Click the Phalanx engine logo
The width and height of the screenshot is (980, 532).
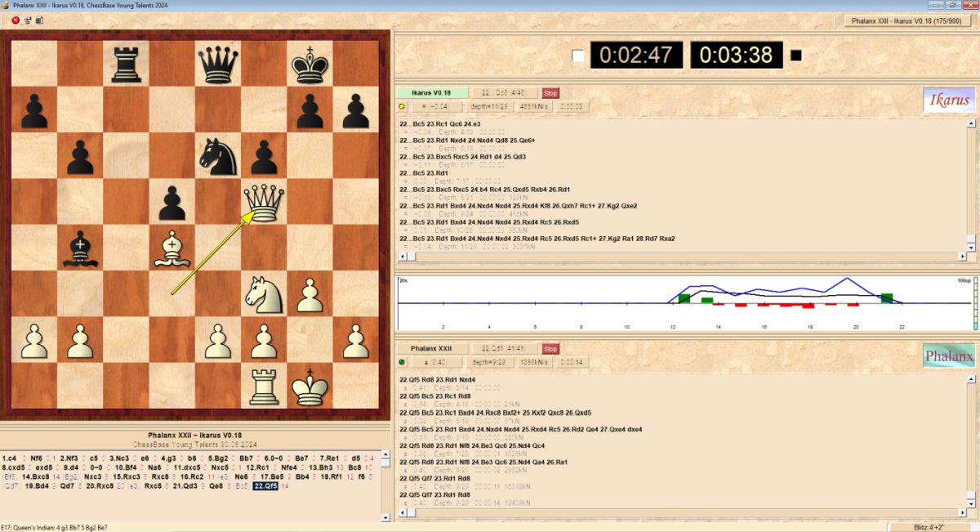click(949, 356)
